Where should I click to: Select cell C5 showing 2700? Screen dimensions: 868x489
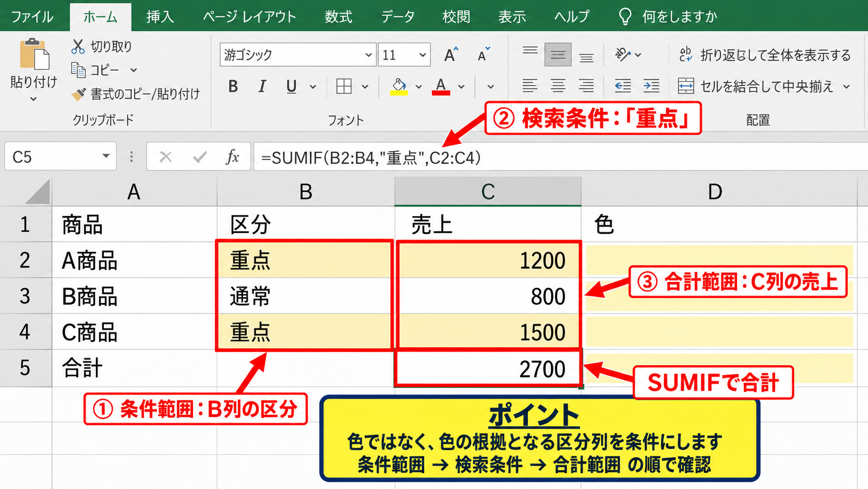click(488, 368)
